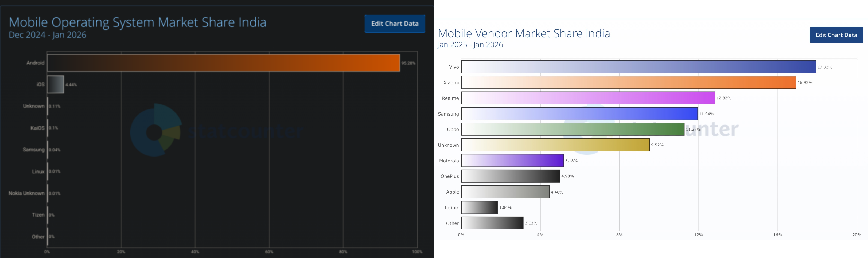The height and width of the screenshot is (258, 868).
Task: Click the 4.44% value beside iOS
Action: coord(71,85)
